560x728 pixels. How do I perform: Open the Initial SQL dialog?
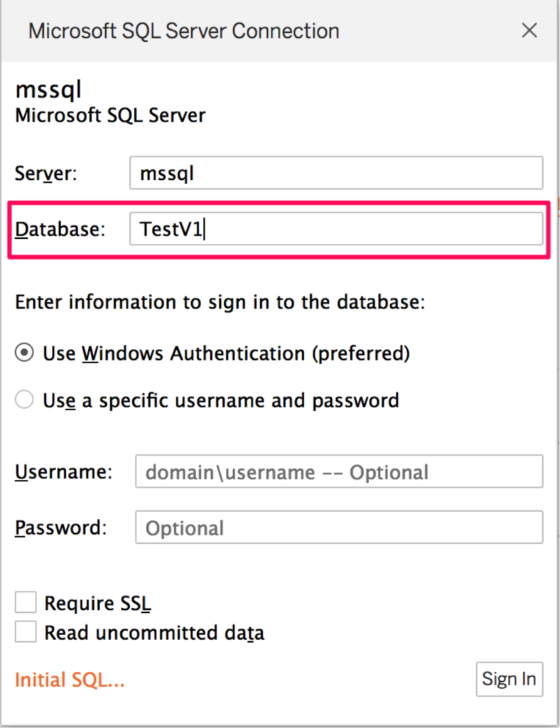point(68,679)
